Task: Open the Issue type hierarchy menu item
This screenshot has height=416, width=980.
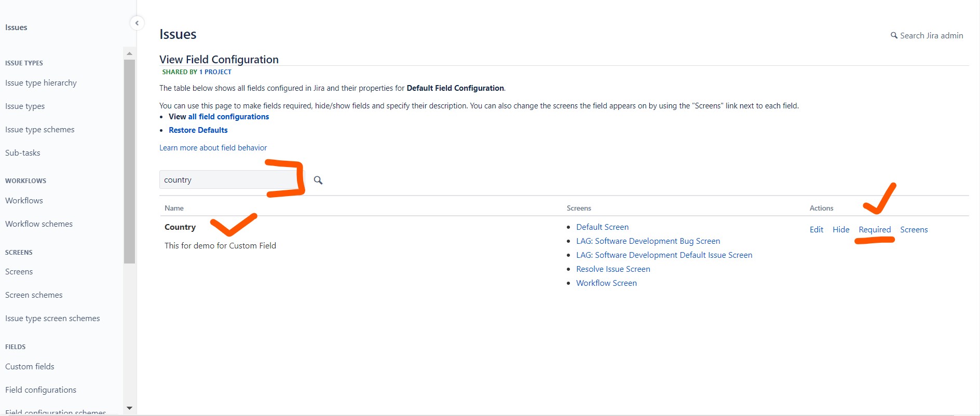Action: click(41, 83)
